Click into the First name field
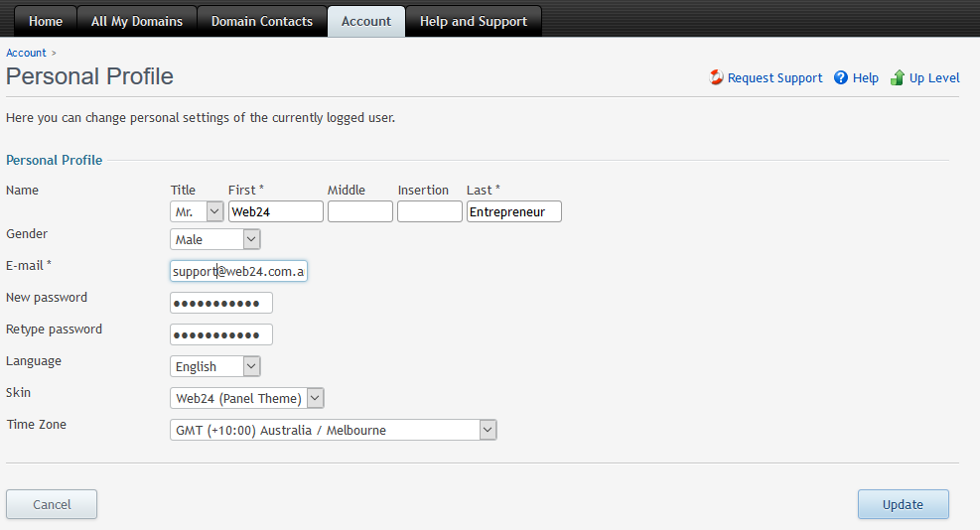 [275, 211]
